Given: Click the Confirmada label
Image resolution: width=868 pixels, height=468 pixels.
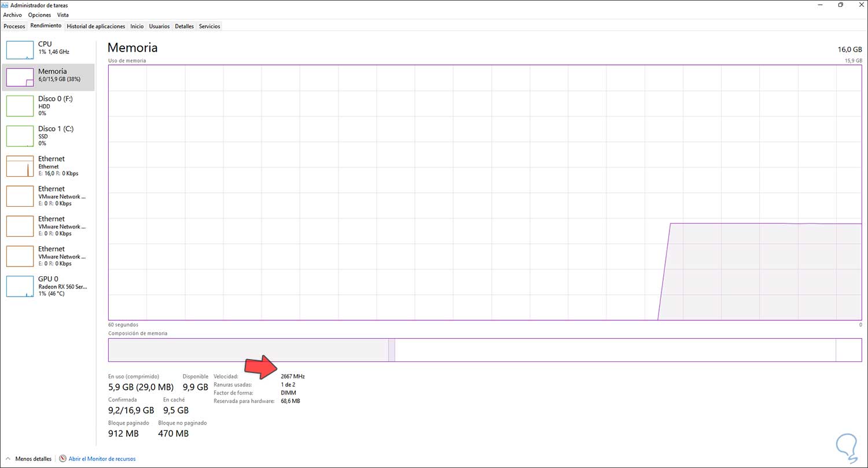Looking at the screenshot, I should coord(123,400).
